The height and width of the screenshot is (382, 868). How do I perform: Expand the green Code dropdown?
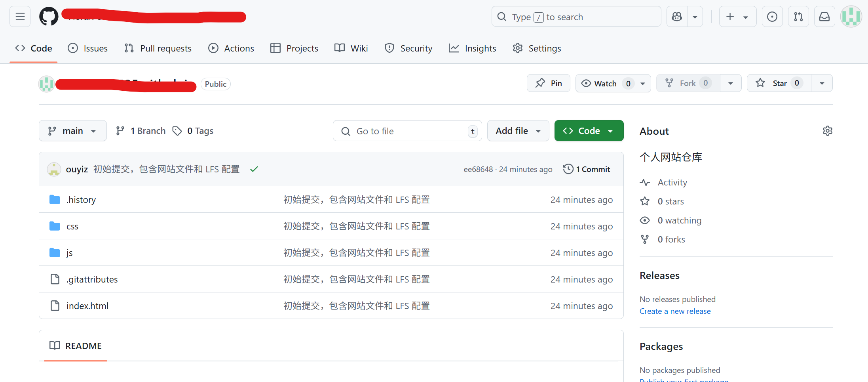coord(589,131)
